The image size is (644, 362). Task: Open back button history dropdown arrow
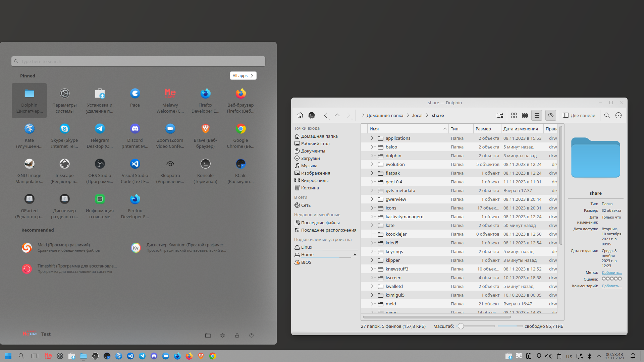(x=329, y=119)
